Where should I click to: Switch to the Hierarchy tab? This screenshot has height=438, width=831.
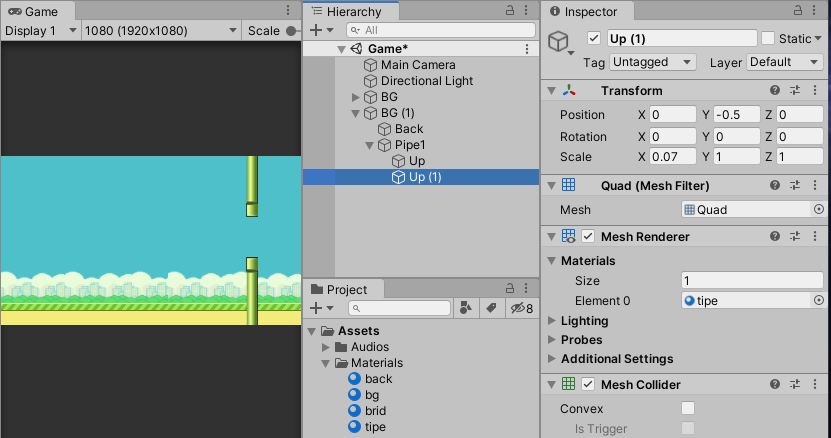point(351,11)
